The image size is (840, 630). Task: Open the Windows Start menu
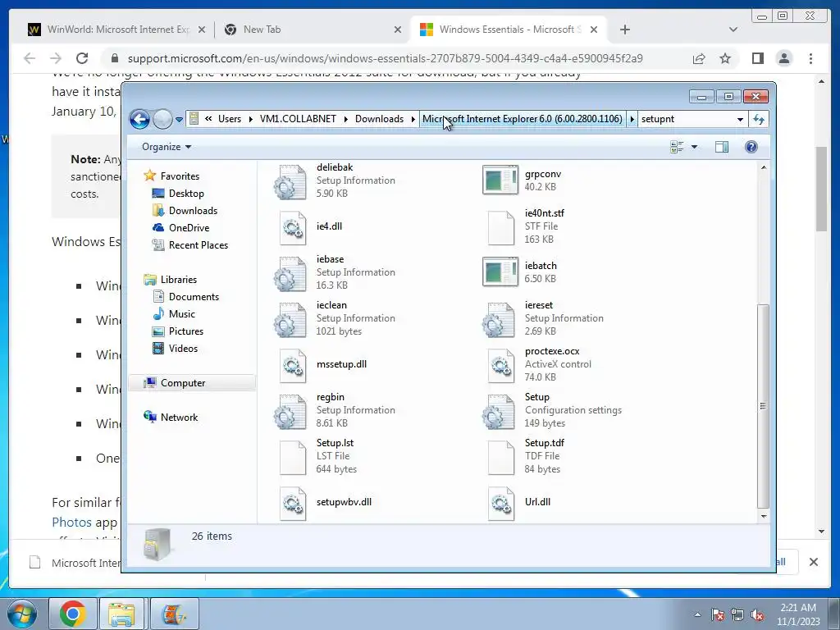(x=22, y=614)
